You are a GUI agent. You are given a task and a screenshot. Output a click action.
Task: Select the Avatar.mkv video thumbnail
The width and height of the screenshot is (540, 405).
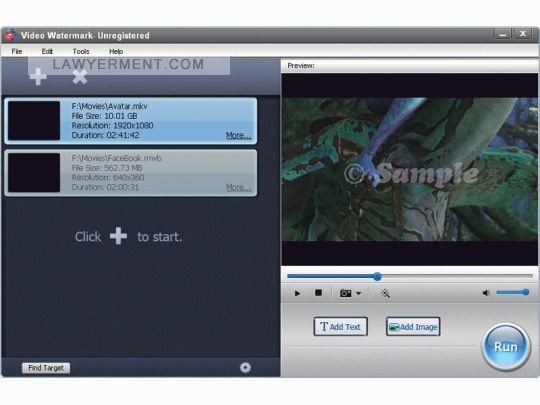click(x=34, y=121)
